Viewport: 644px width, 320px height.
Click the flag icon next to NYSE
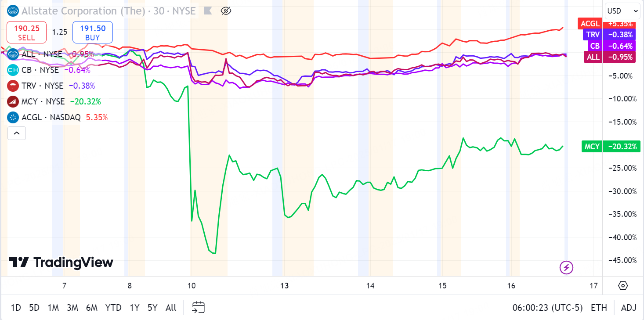(x=208, y=11)
